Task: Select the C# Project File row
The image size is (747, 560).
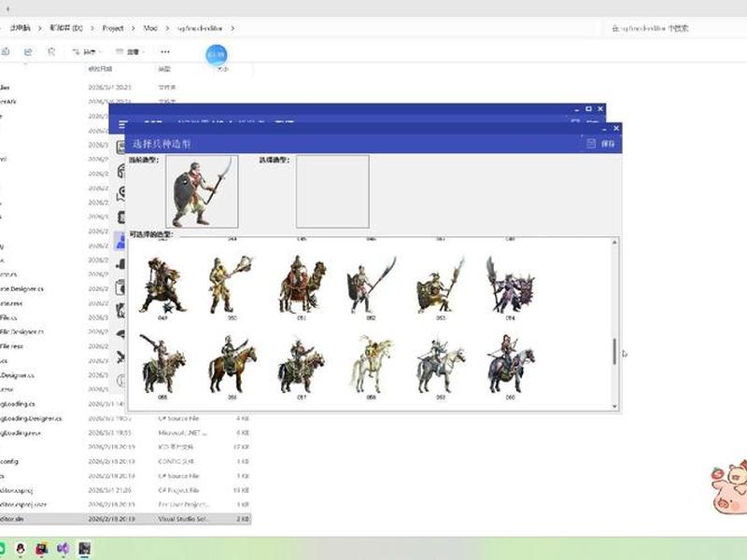Action: click(125, 490)
